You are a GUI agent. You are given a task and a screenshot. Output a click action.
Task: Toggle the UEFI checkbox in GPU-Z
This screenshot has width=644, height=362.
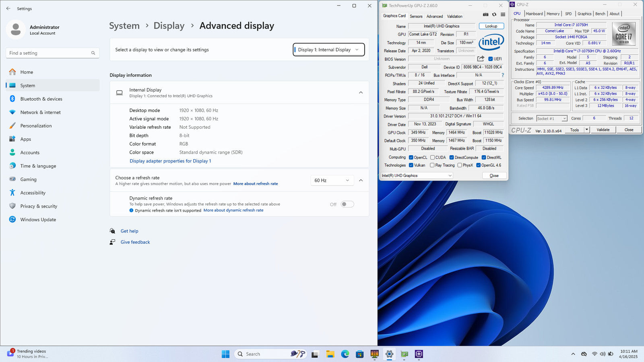pyautogui.click(x=490, y=59)
